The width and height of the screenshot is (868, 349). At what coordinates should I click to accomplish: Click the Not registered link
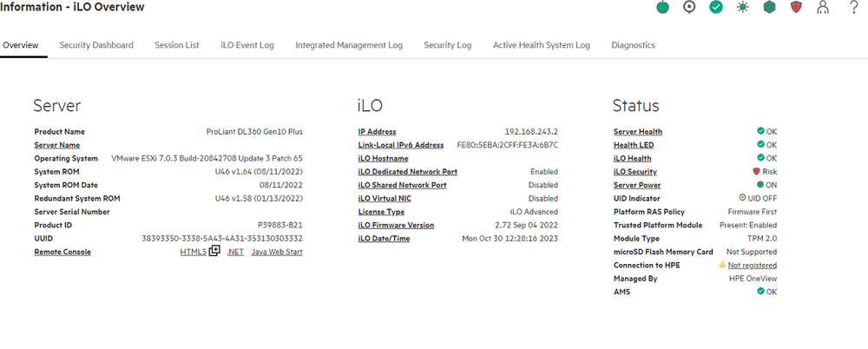pyautogui.click(x=752, y=265)
